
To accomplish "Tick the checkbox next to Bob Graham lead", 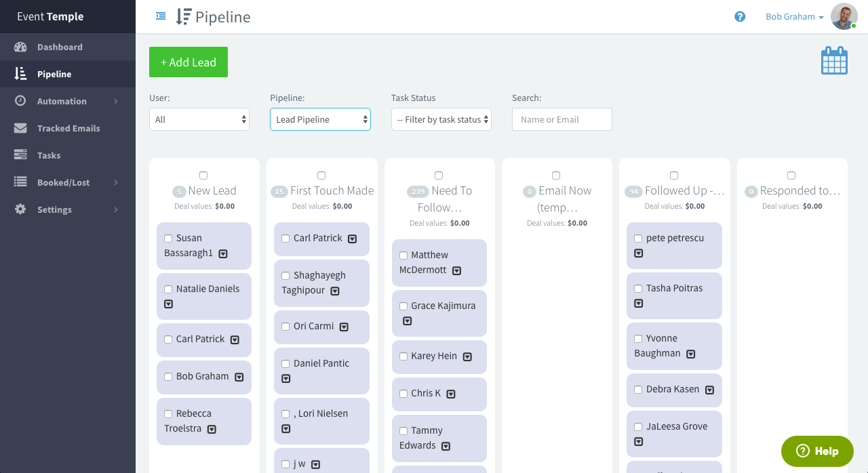I will click(168, 377).
